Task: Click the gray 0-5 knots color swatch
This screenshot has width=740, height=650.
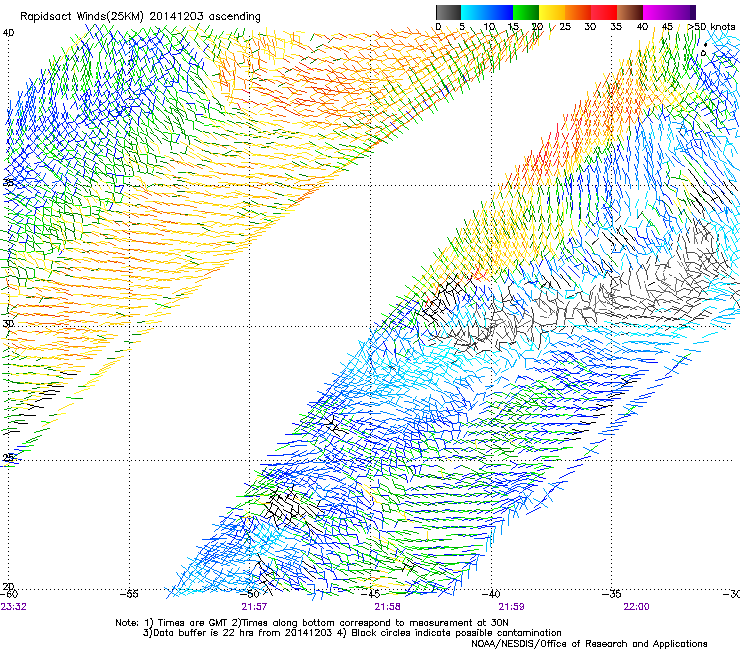Action: (x=448, y=12)
